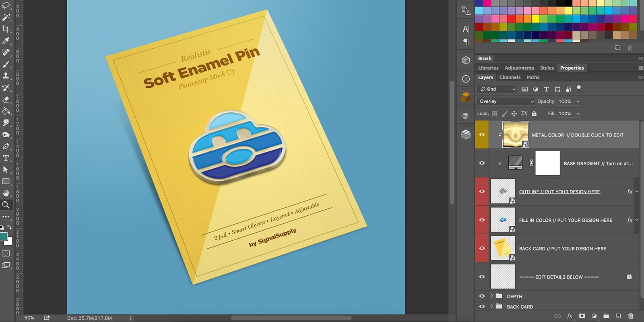Open the Overlay blend mode dropdown

pos(506,101)
